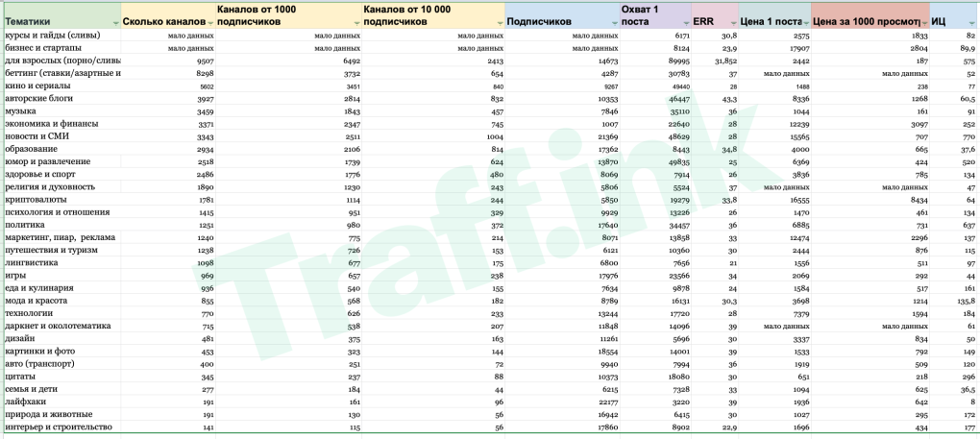Screen dimensions: 980x439
Task: Open the Цена за 1000 просмотров filter
Action: [x=924, y=22]
